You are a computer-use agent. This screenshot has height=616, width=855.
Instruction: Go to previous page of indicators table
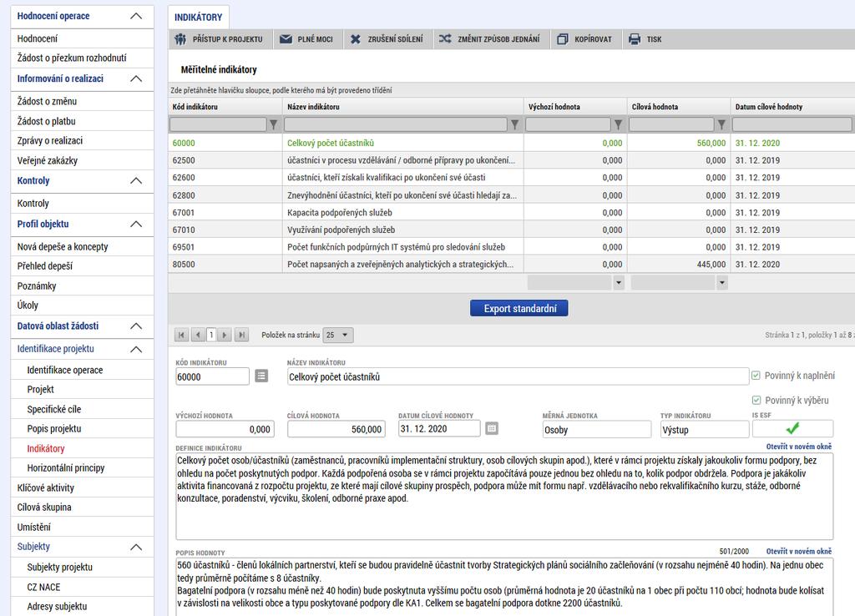[x=198, y=335]
